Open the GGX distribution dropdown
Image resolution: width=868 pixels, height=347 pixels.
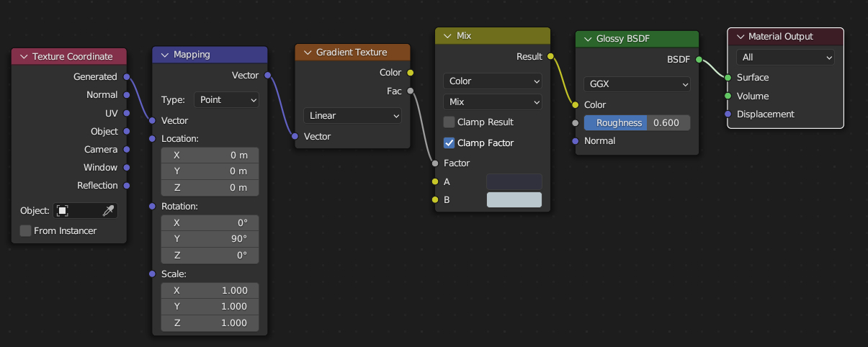tap(637, 84)
